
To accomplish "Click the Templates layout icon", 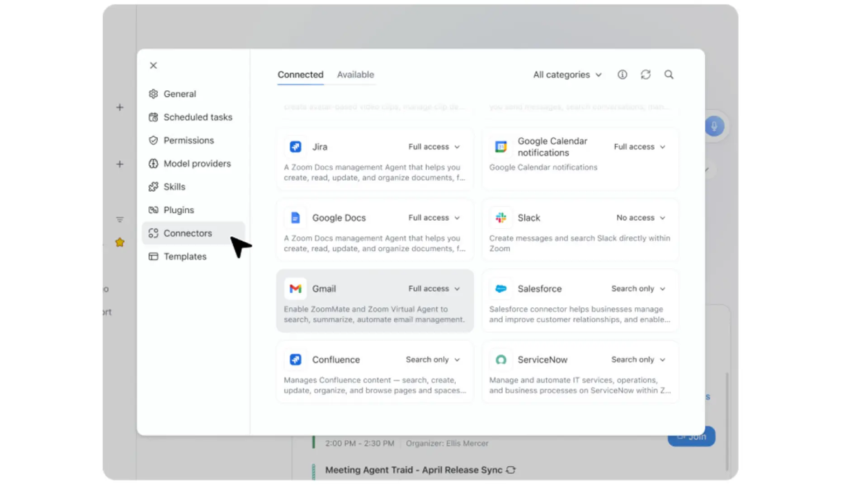I will [153, 257].
